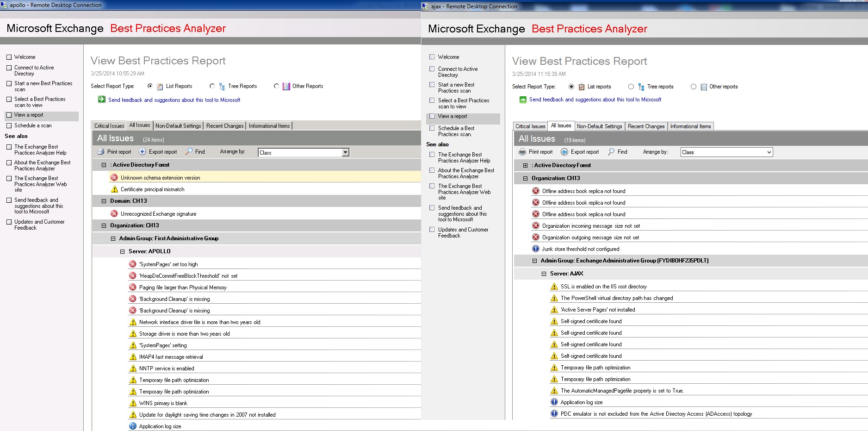The width and height of the screenshot is (868, 431).
Task: Select 'SystemPages' set too high issue row
Action: tap(168, 264)
